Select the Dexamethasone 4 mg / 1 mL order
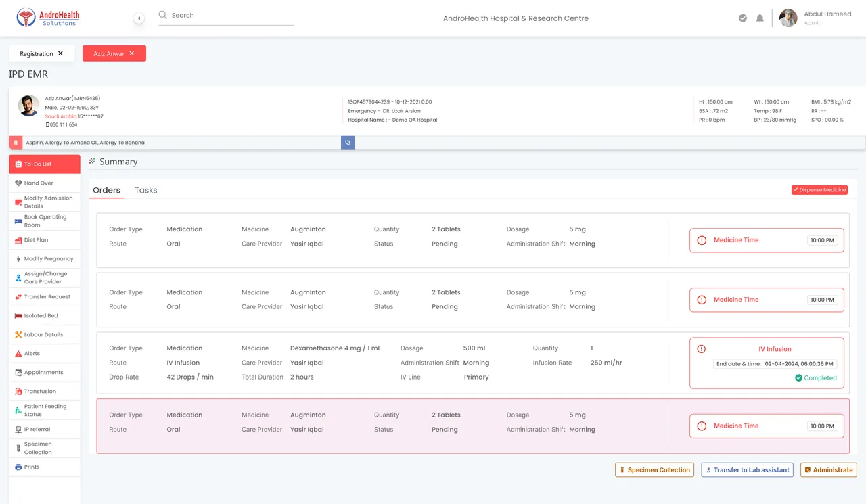The image size is (866, 504). click(x=473, y=363)
